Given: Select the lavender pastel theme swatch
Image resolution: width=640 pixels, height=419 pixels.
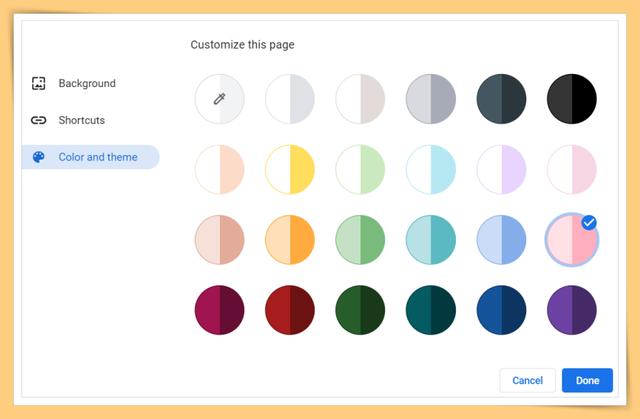Looking at the screenshot, I should point(501,169).
